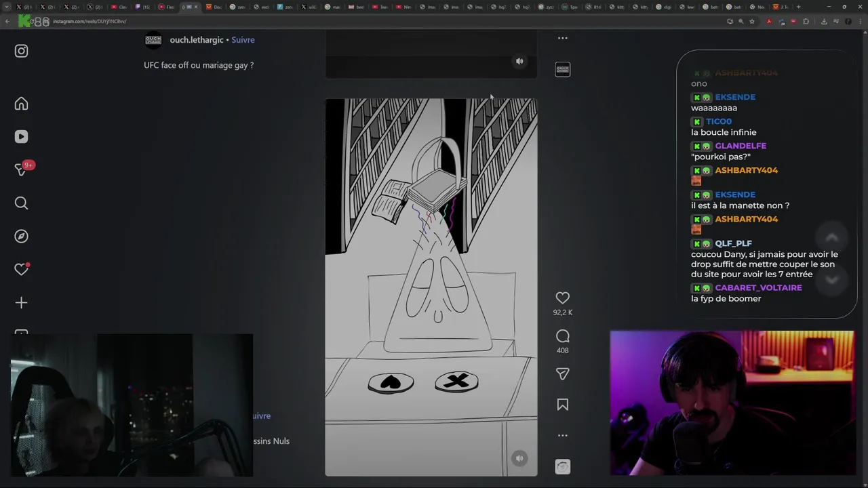Switch to the 'Flec' tab

[x=166, y=7]
